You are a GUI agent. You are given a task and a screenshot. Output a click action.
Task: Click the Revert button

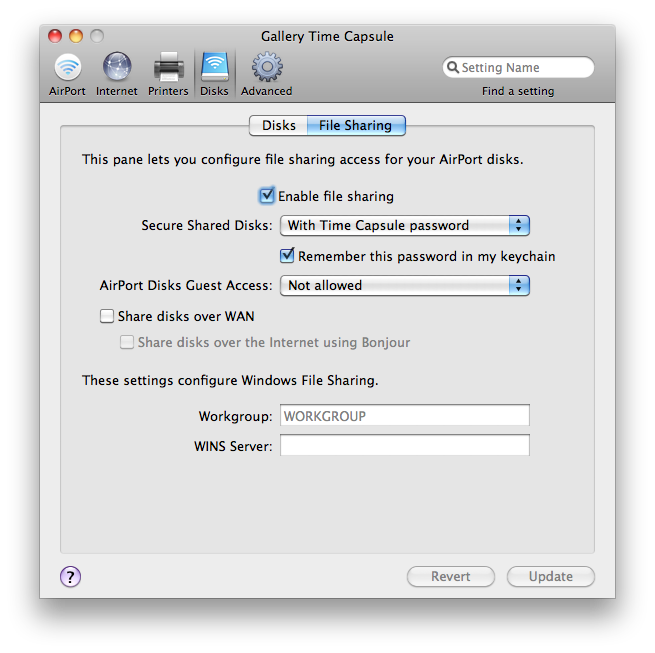tap(451, 577)
